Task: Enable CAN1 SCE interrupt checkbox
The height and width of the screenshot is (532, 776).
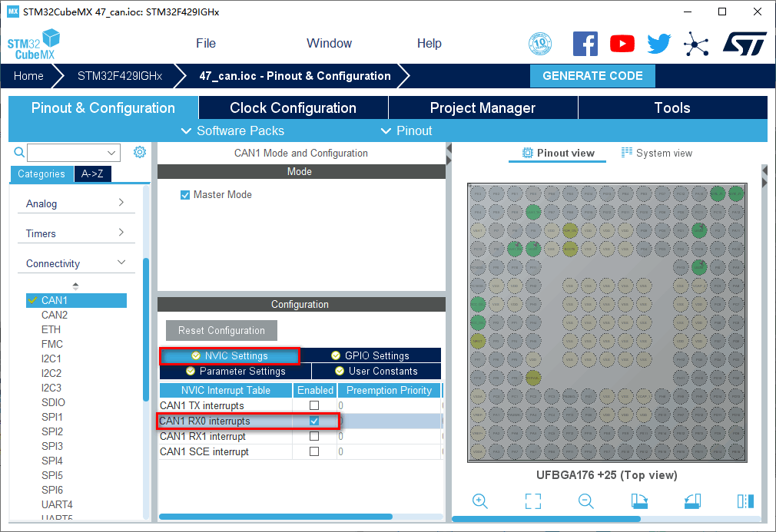Action: [314, 451]
